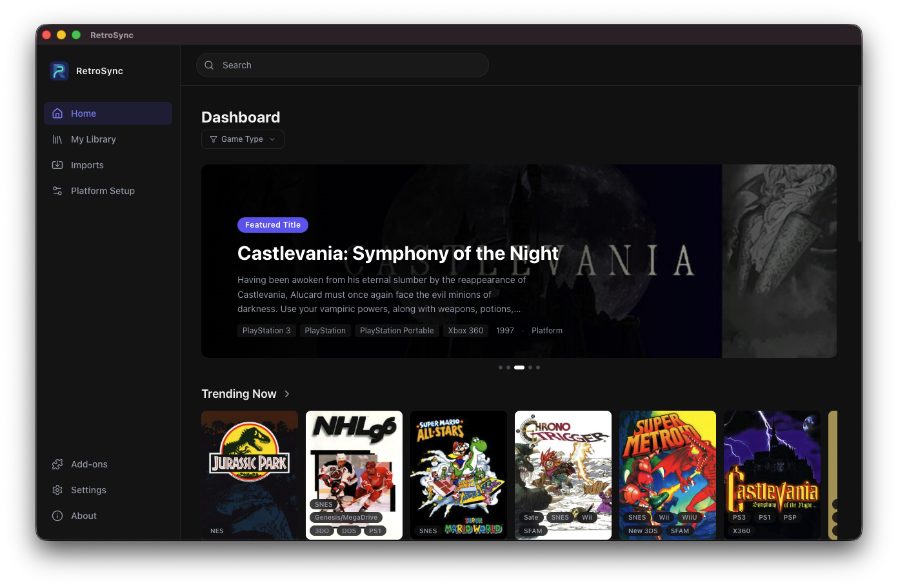The image size is (898, 588).
Task: Click the Platform Setup sliders icon
Action: pos(57,191)
